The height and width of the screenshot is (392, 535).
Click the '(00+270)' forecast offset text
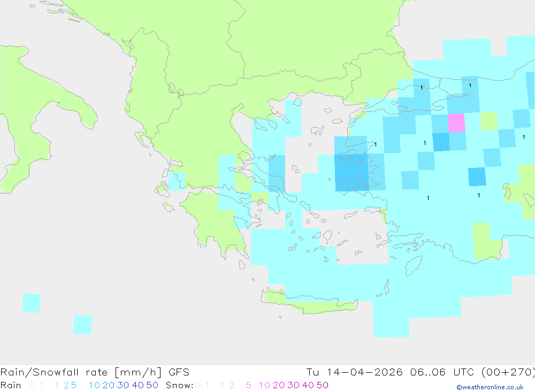click(508, 372)
